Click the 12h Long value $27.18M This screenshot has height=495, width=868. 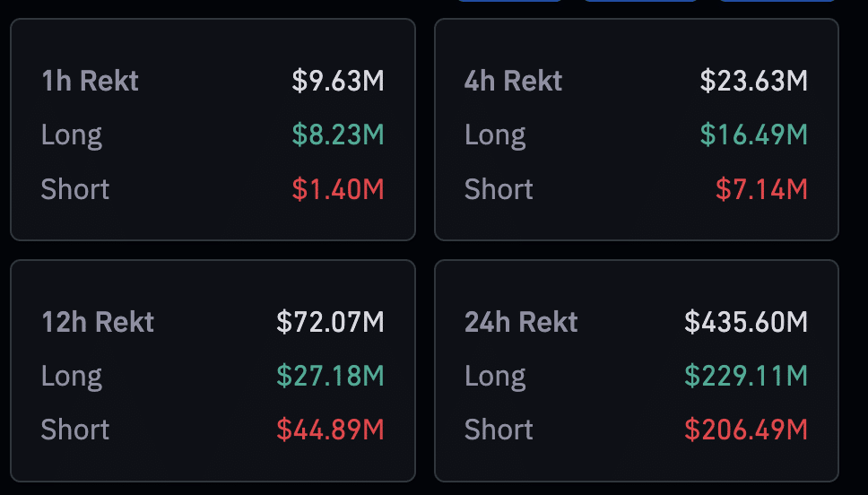(x=330, y=376)
